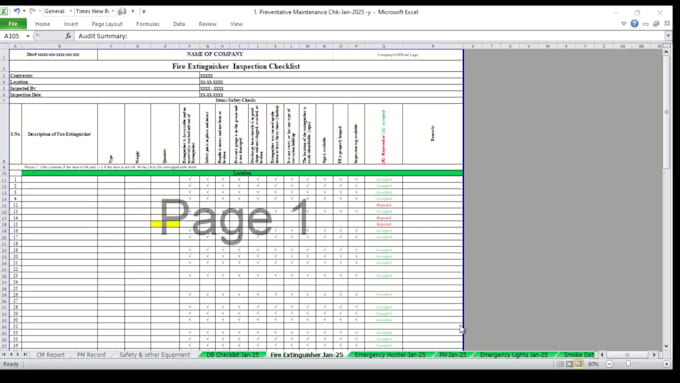
Task: Open the Formulas ribbon tab
Action: [x=147, y=24]
